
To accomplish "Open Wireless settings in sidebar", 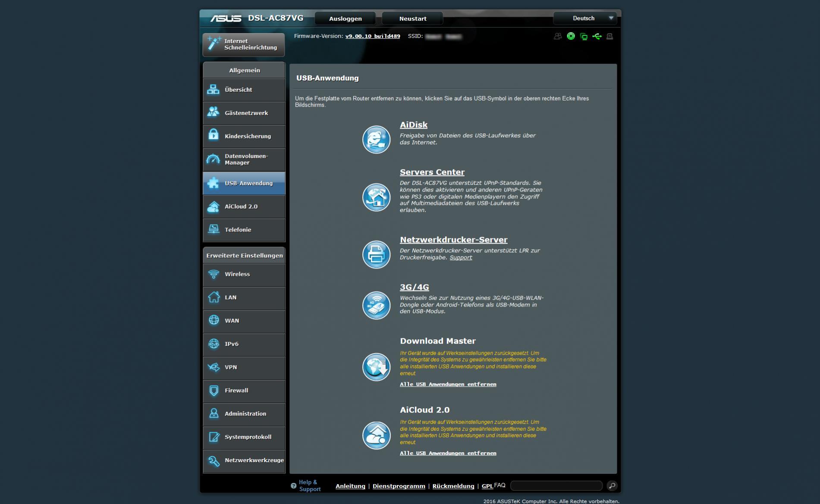I will click(244, 274).
